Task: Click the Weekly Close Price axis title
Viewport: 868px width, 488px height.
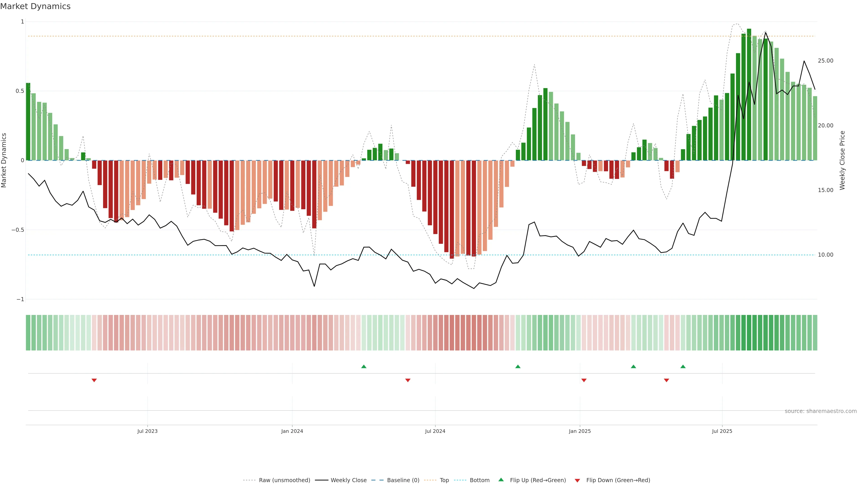Action: (x=842, y=160)
